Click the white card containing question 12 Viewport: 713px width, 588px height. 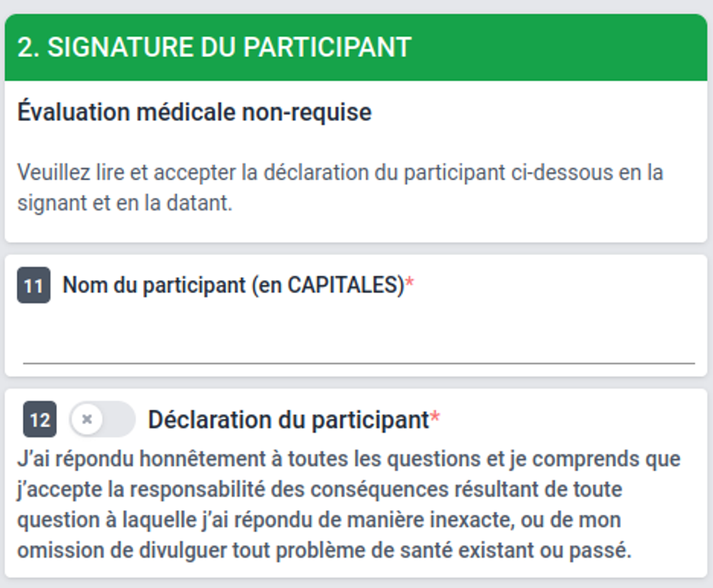(356, 481)
